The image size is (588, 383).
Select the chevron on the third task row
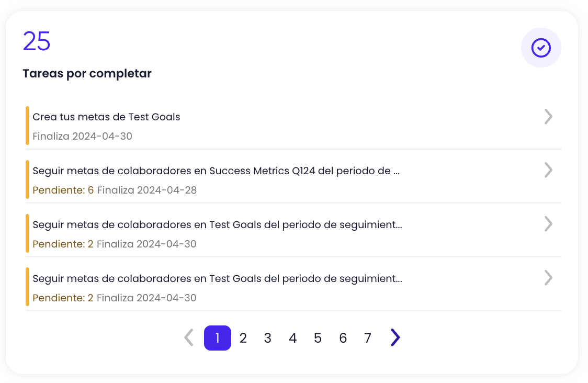click(548, 224)
